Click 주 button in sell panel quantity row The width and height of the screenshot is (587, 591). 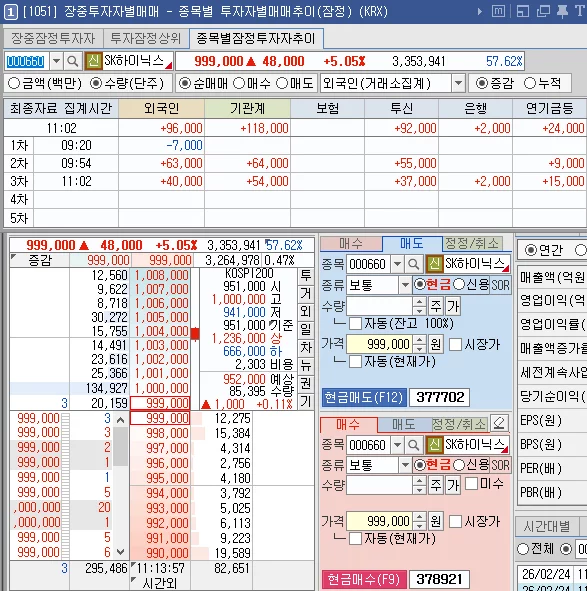(x=436, y=306)
